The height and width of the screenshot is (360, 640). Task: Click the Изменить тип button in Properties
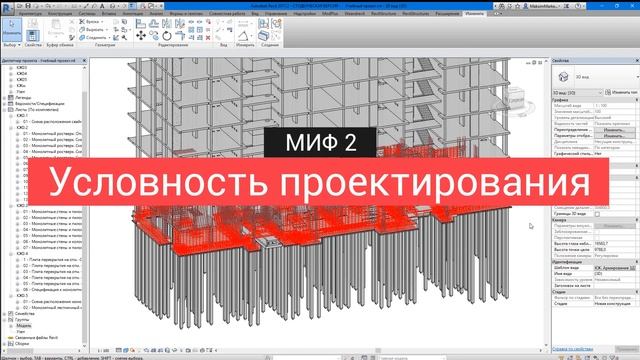622,93
